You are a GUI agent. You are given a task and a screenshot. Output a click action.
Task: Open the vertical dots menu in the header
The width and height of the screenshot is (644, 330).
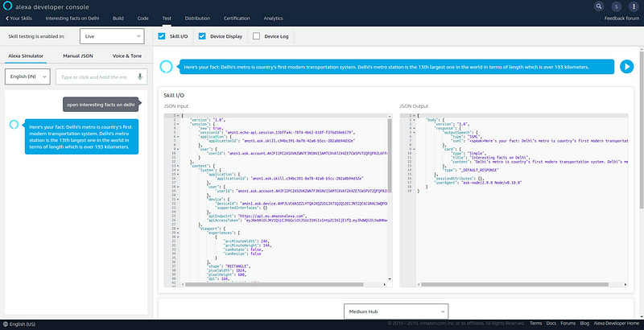coord(634,6)
